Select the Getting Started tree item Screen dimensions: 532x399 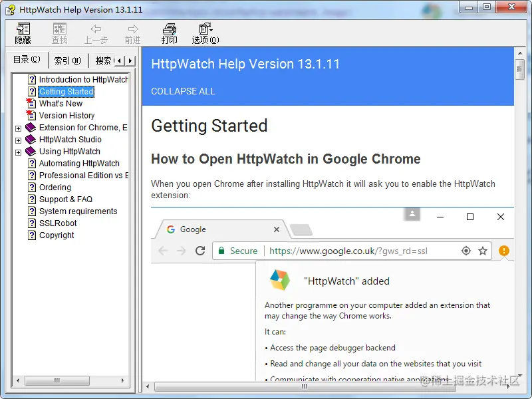point(66,92)
